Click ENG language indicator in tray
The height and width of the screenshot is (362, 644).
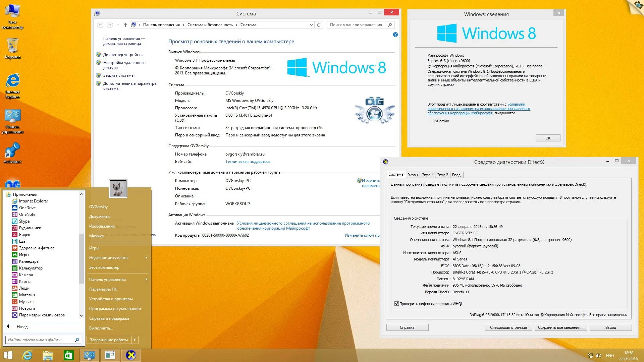click(x=610, y=356)
